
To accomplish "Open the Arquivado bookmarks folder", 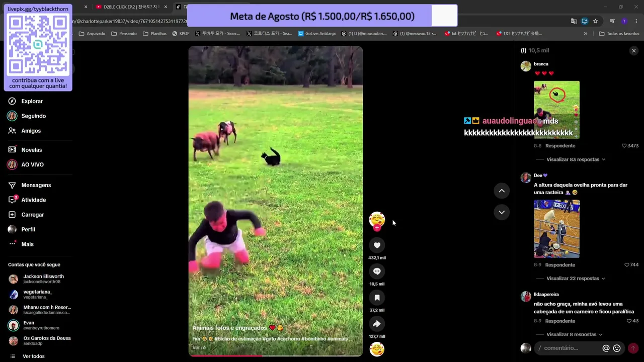I will click(92, 34).
